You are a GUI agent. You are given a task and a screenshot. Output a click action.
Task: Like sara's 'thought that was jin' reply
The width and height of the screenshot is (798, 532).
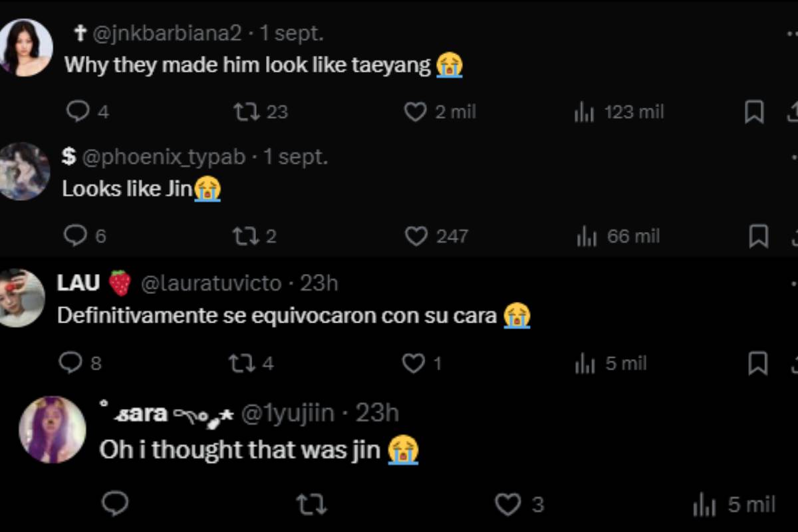[x=509, y=505]
